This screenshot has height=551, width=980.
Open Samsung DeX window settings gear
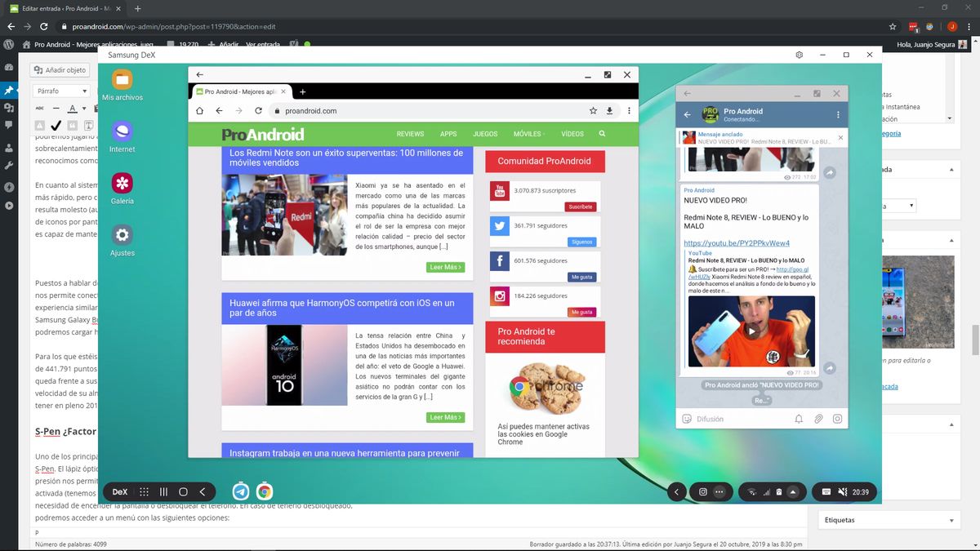(800, 55)
